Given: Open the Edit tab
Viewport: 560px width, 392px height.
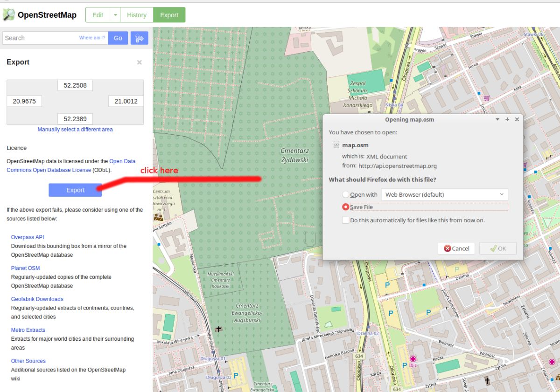Looking at the screenshot, I should pyautogui.click(x=98, y=15).
